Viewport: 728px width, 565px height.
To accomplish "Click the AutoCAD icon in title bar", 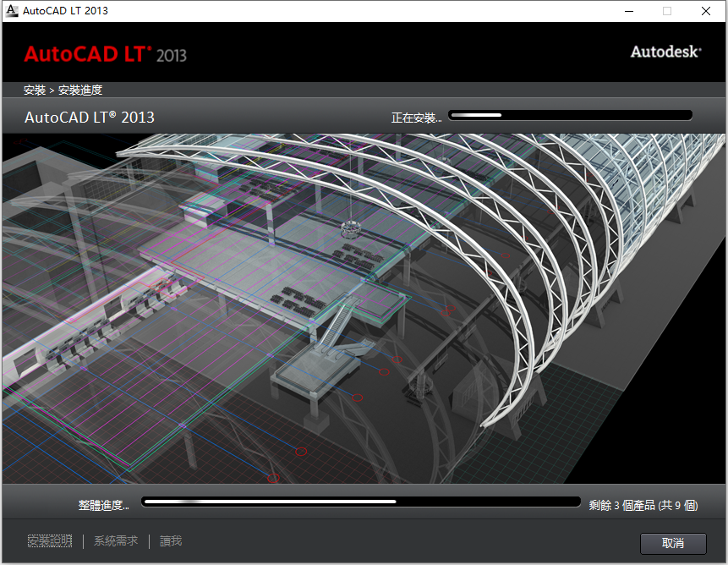I will (x=12, y=10).
